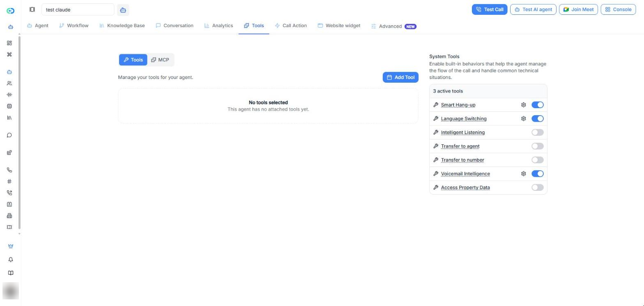This screenshot has height=306, width=644.
Task: Click the Add Tool button
Action: (x=400, y=77)
